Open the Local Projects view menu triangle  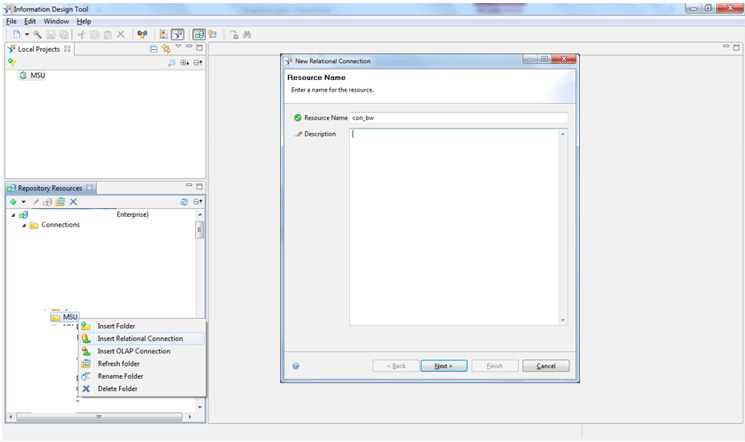point(178,47)
